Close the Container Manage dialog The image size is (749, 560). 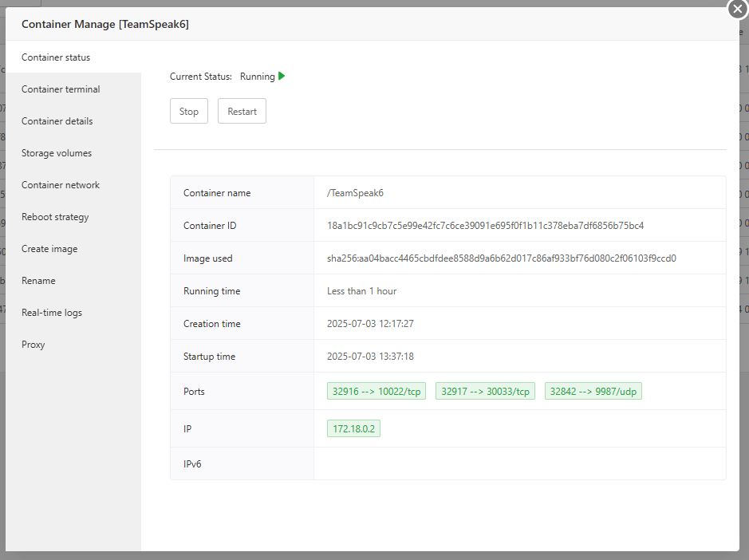738,9
